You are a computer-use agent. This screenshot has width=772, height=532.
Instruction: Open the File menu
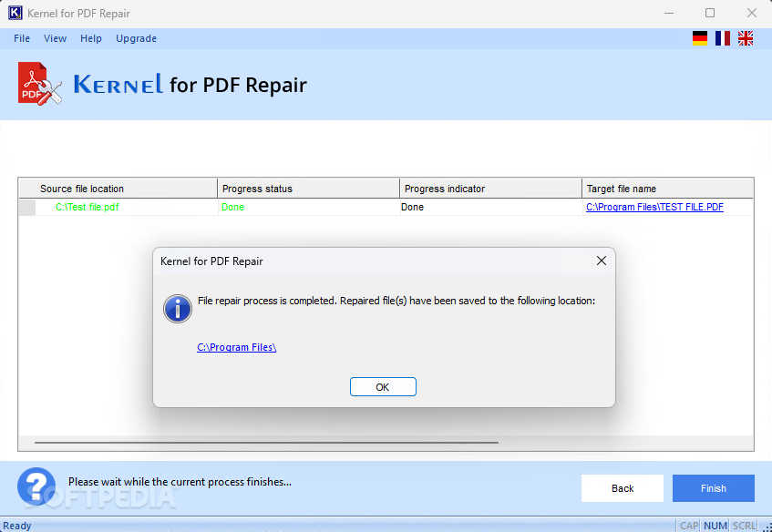22,38
